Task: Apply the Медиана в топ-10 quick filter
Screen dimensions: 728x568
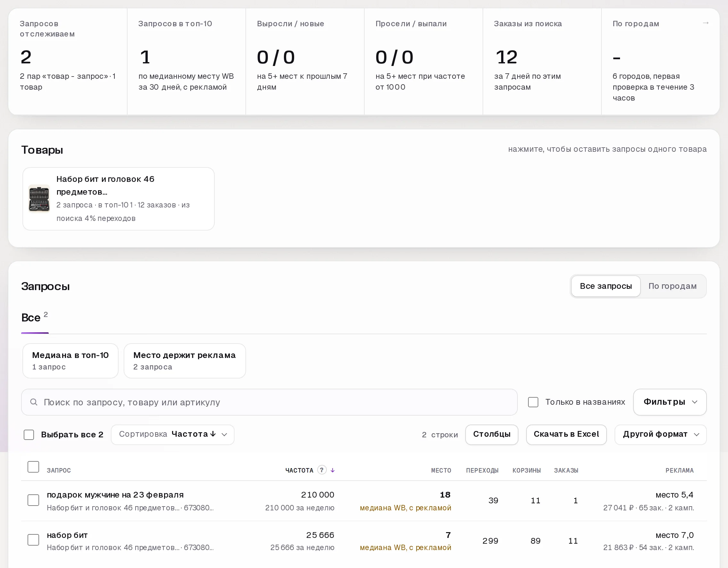Action: pos(70,361)
